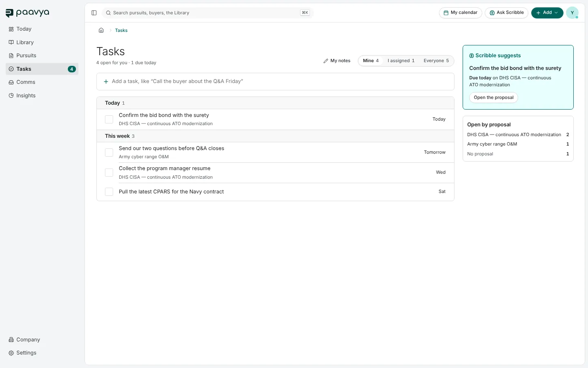Viewport: 588px width, 368px height.
Task: Click the Wed due date
Action: [441, 172]
